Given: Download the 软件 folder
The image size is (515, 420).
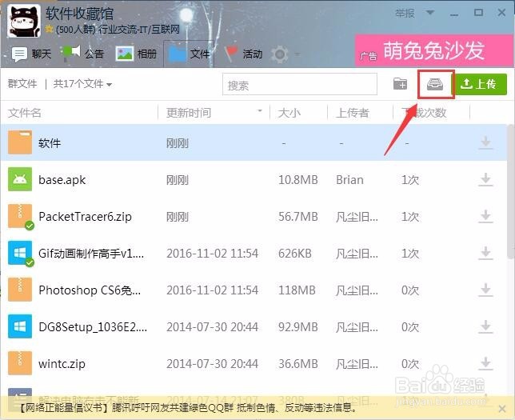Looking at the screenshot, I should 485,143.
